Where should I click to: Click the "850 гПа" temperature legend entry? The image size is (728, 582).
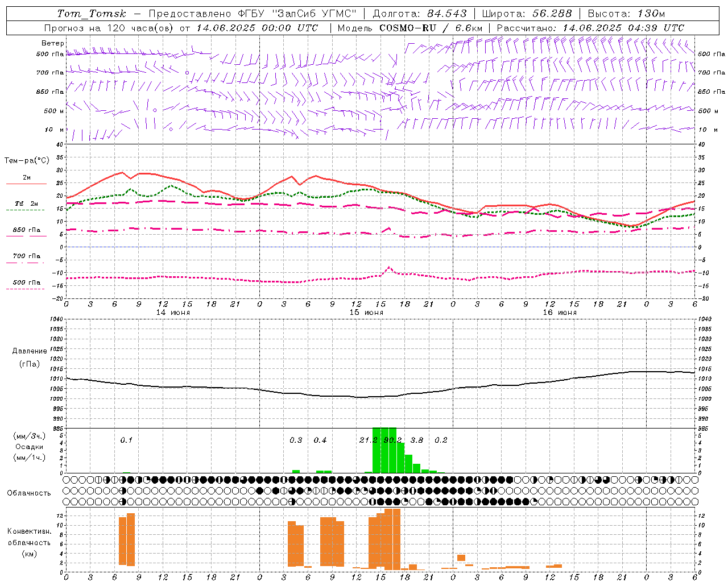[x=26, y=230]
